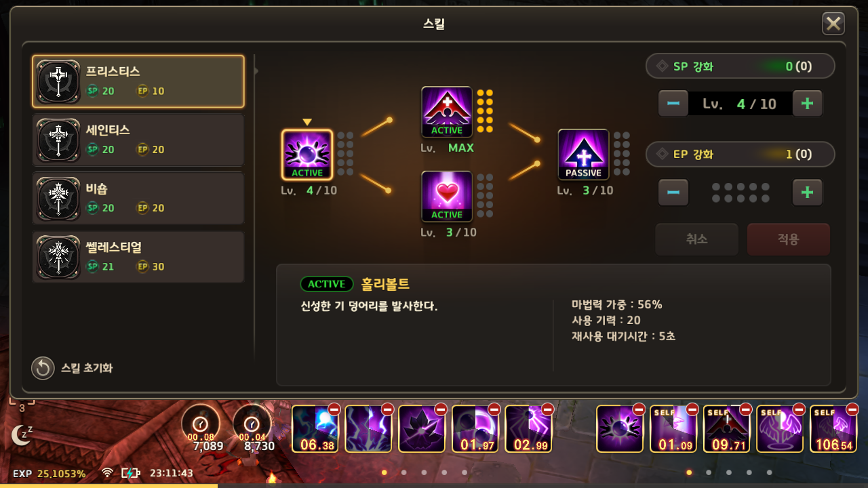Tap the first potion gauge showing 7,089
The height and width of the screenshot is (488, 868).
click(201, 423)
